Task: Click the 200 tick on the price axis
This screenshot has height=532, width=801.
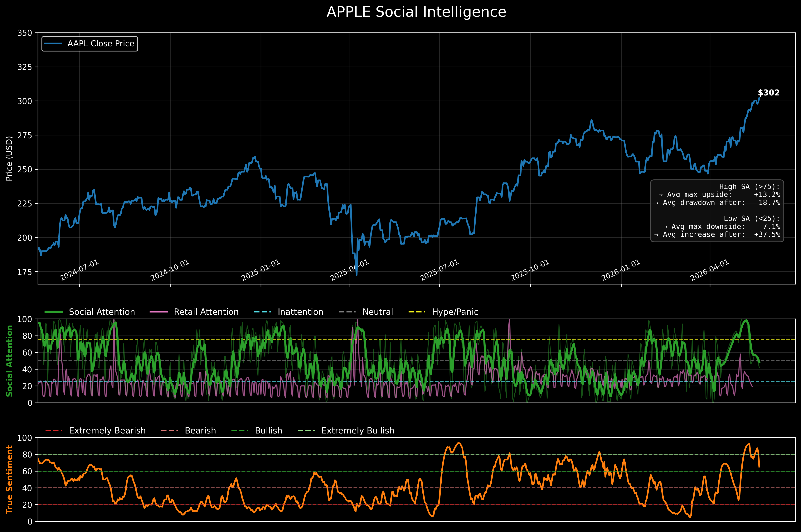Action: pyautogui.click(x=25, y=238)
